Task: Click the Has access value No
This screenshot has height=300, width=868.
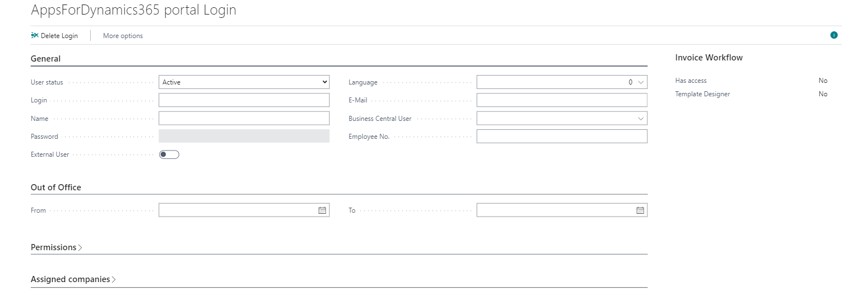Action: 823,81
